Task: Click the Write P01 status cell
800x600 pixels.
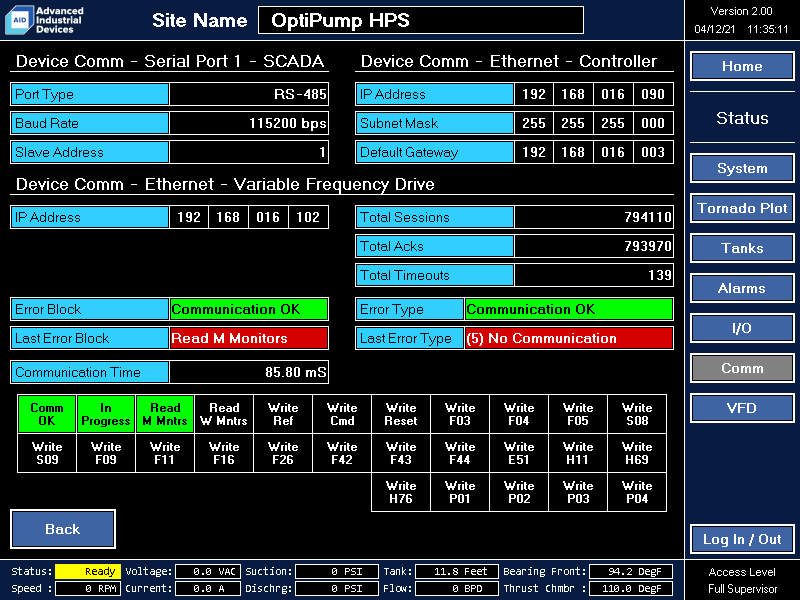Action: click(x=460, y=492)
